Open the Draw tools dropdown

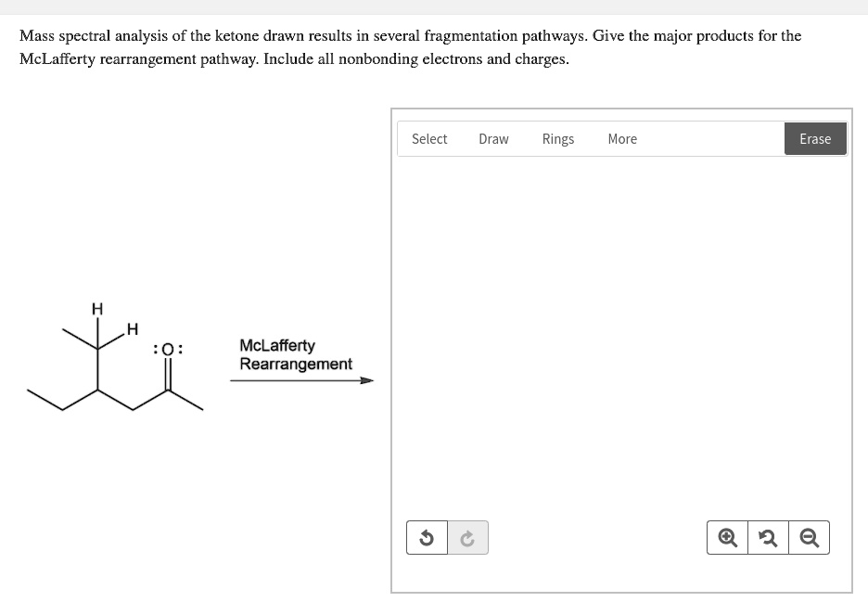[492, 138]
